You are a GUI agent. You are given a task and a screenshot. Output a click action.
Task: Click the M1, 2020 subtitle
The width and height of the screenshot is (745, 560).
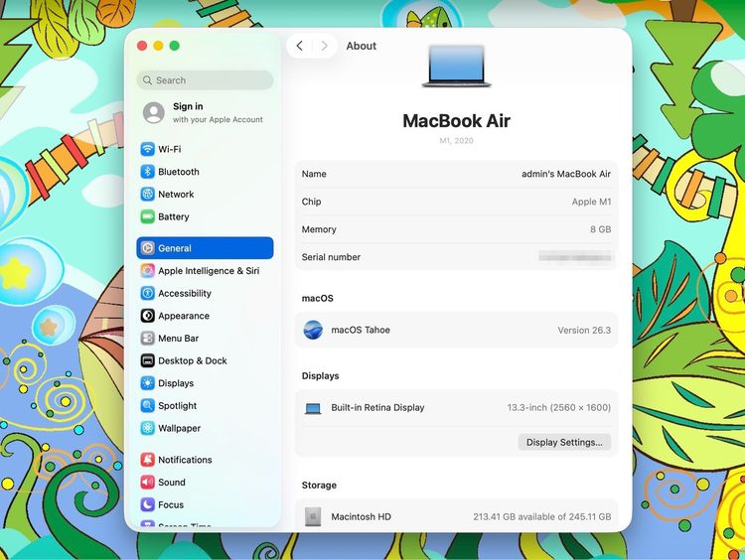click(457, 141)
